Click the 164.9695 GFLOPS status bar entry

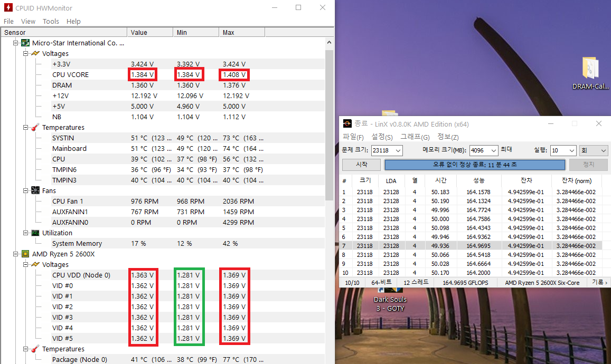point(465,283)
